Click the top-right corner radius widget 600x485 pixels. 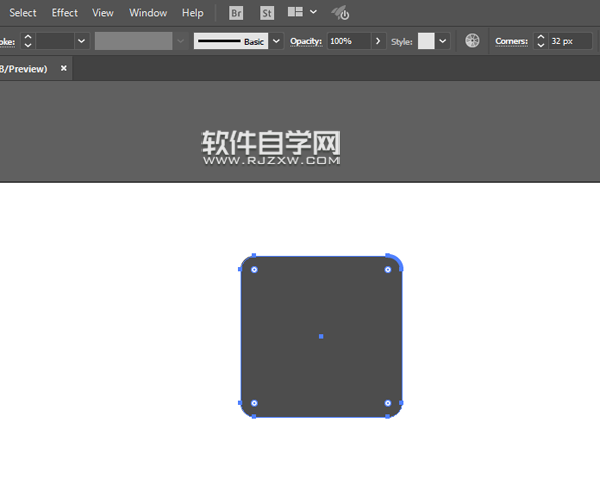pos(388,269)
